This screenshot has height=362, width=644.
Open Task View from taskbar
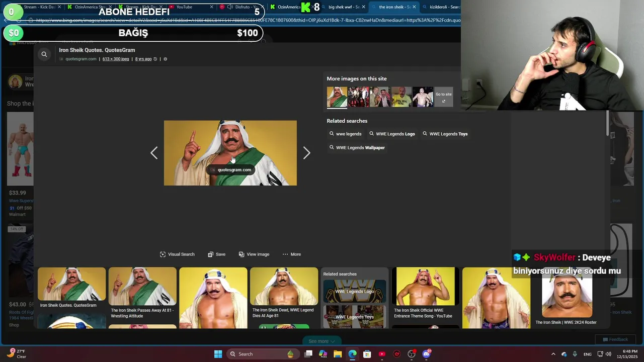(308, 354)
